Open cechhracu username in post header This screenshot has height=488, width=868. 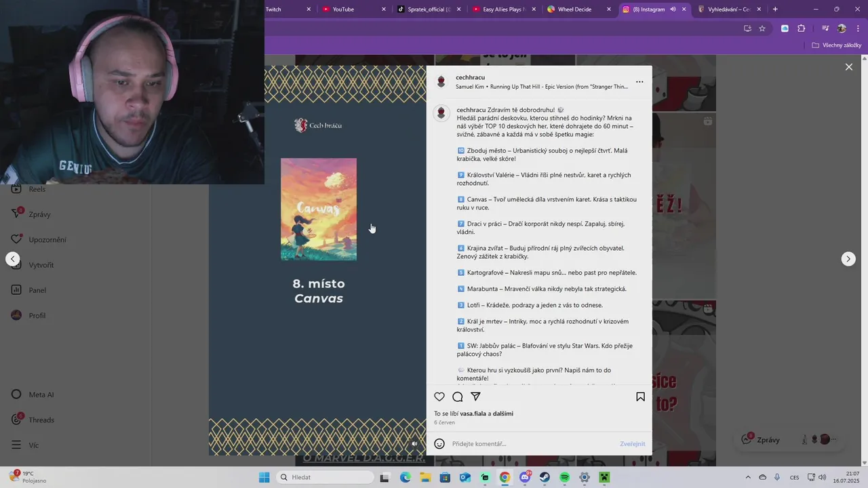470,77
